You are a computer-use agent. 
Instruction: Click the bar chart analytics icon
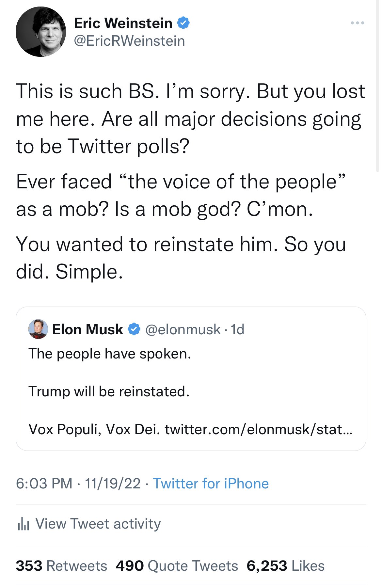[24, 524]
